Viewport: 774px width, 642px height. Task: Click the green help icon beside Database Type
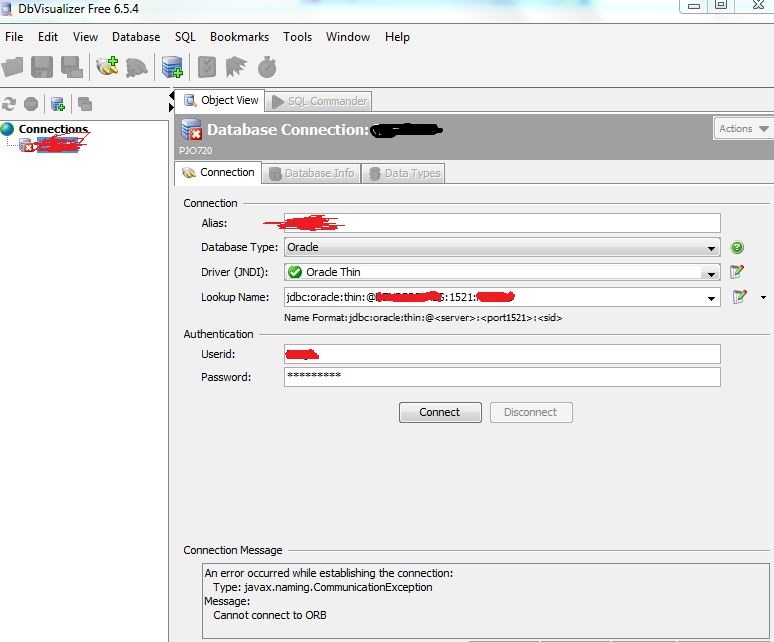point(737,247)
